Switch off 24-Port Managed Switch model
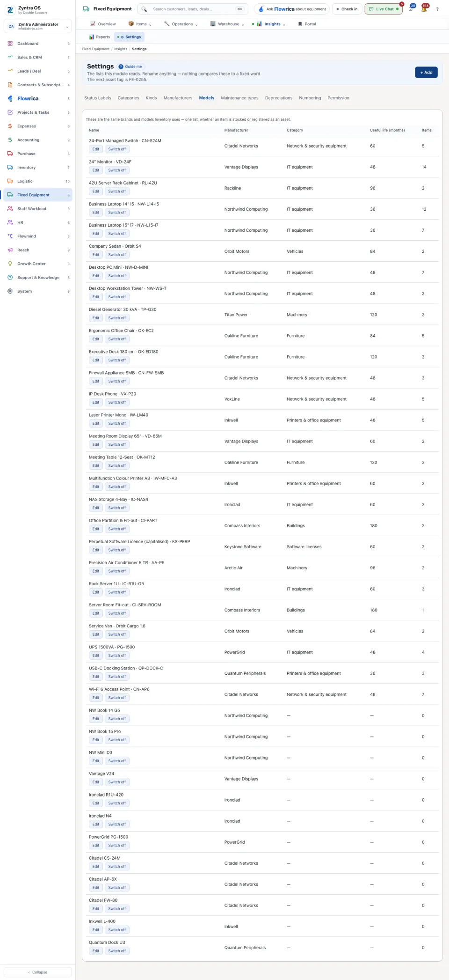Viewport: 449px width, 980px height. coord(117,149)
